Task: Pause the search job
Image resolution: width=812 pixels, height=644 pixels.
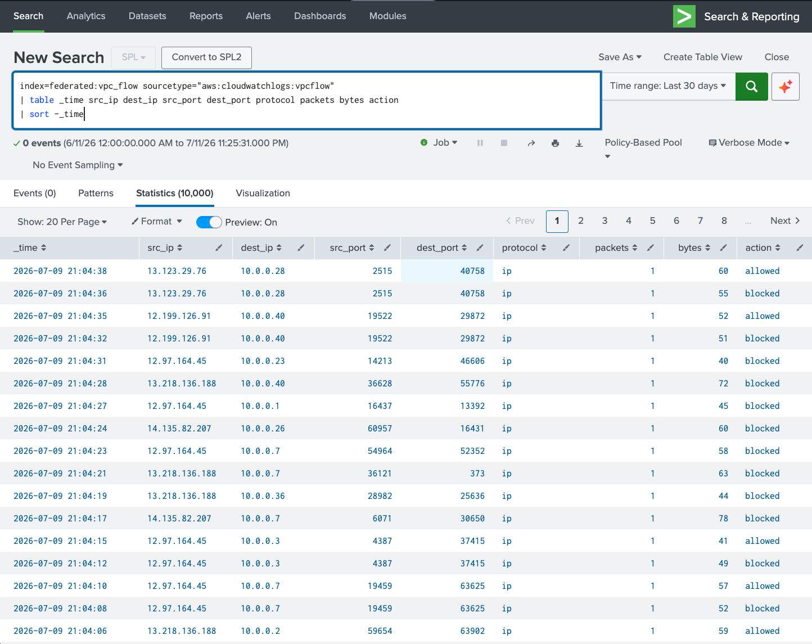Action: (480, 143)
